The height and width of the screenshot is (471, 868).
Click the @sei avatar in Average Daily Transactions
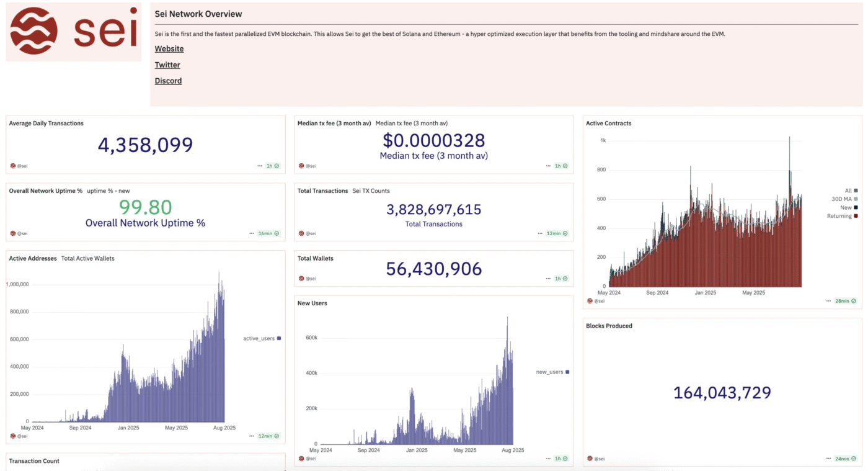coord(13,166)
